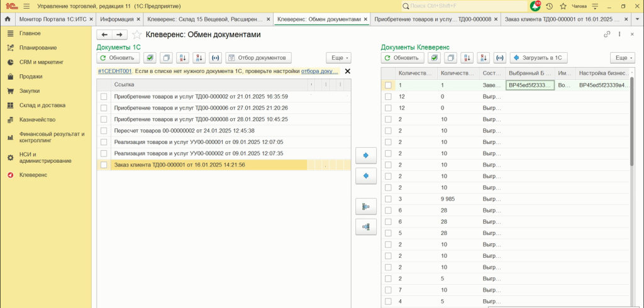
Task: Open the 1C main menu hamburger icon
Action: [x=26, y=6]
